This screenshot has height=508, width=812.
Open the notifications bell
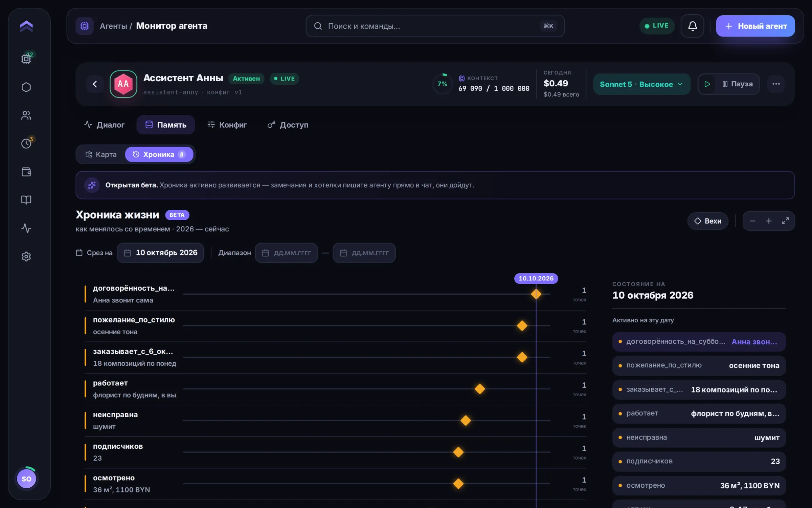click(692, 26)
